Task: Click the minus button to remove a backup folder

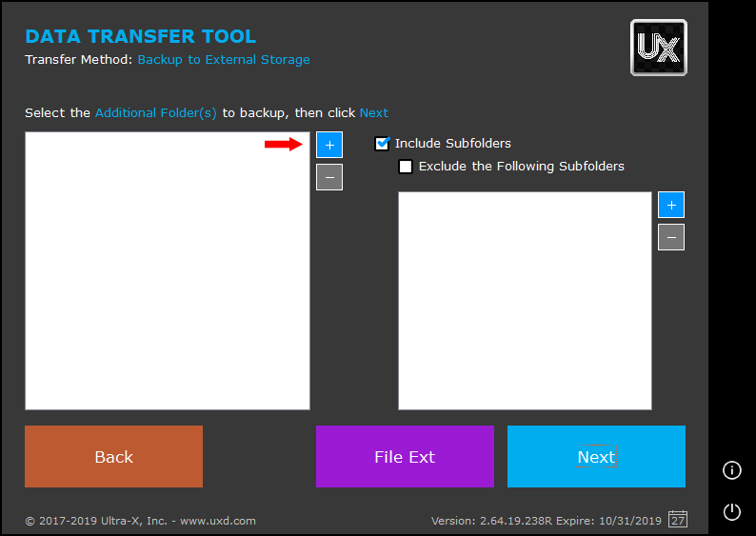Action: pyautogui.click(x=329, y=177)
